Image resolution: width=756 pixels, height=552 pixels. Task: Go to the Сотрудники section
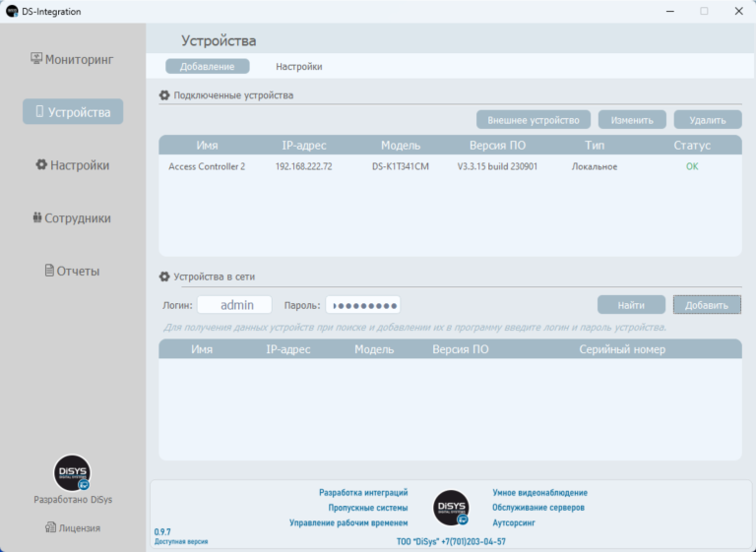[73, 218]
